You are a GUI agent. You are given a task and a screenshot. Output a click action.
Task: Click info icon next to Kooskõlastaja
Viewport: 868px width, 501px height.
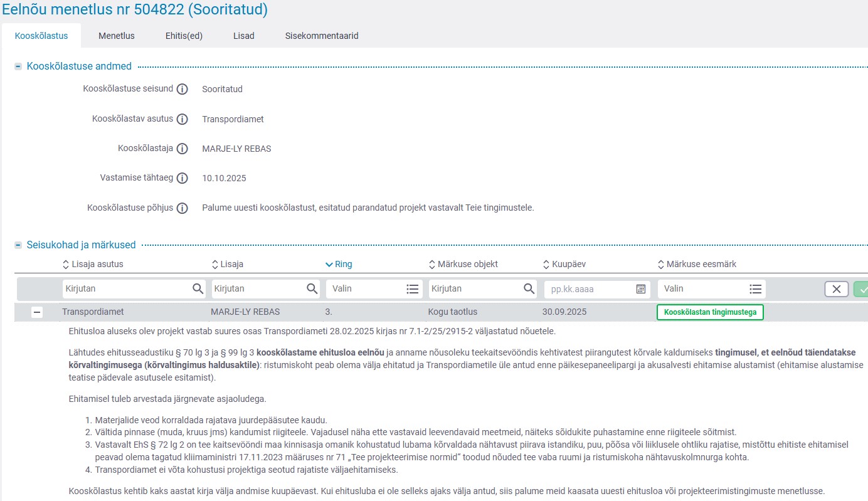click(183, 149)
